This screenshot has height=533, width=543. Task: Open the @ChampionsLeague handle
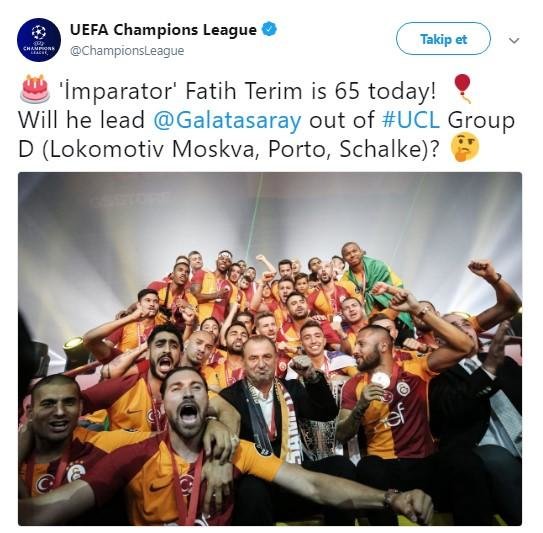tap(127, 51)
